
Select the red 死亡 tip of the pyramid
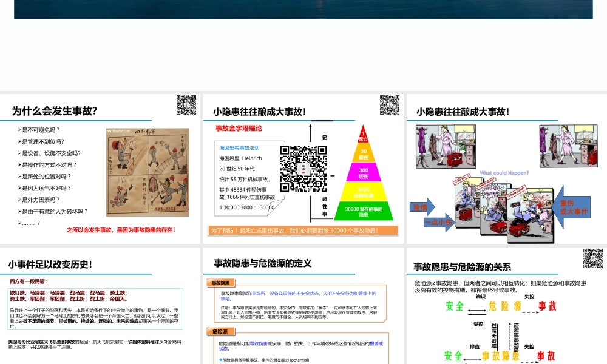pyautogui.click(x=364, y=134)
